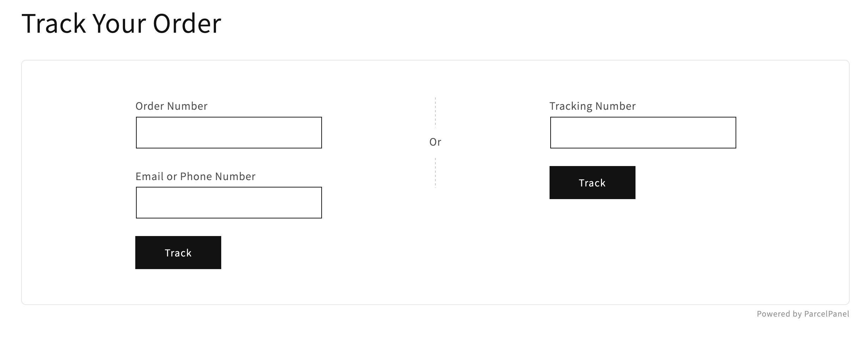The width and height of the screenshot is (868, 337).
Task: Select the empty Order Number box to focus it
Action: [x=228, y=132]
